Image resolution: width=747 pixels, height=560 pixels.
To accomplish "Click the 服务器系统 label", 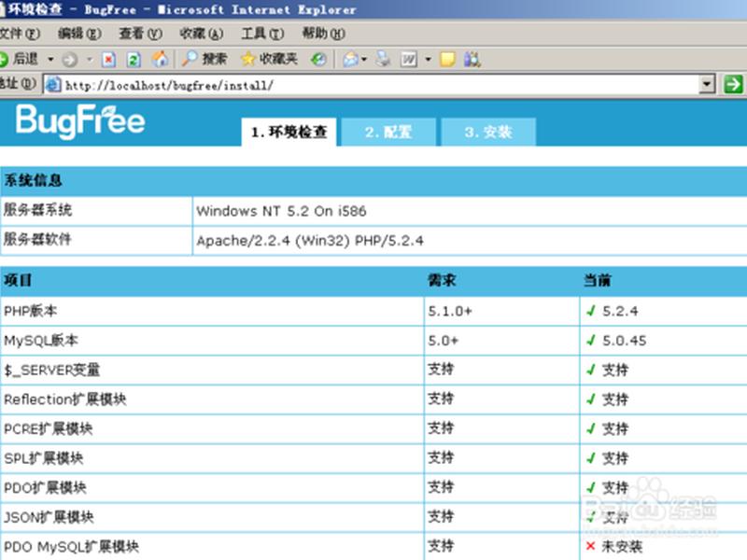I will 37,210.
